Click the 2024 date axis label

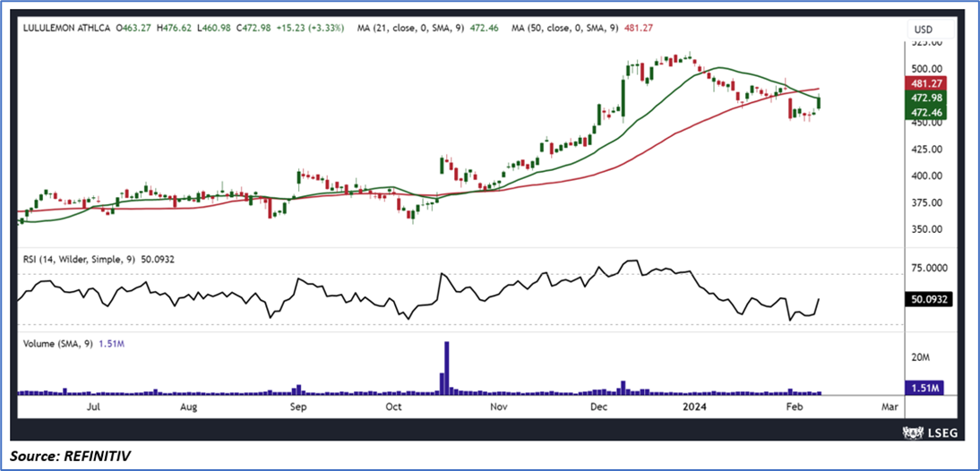click(694, 408)
